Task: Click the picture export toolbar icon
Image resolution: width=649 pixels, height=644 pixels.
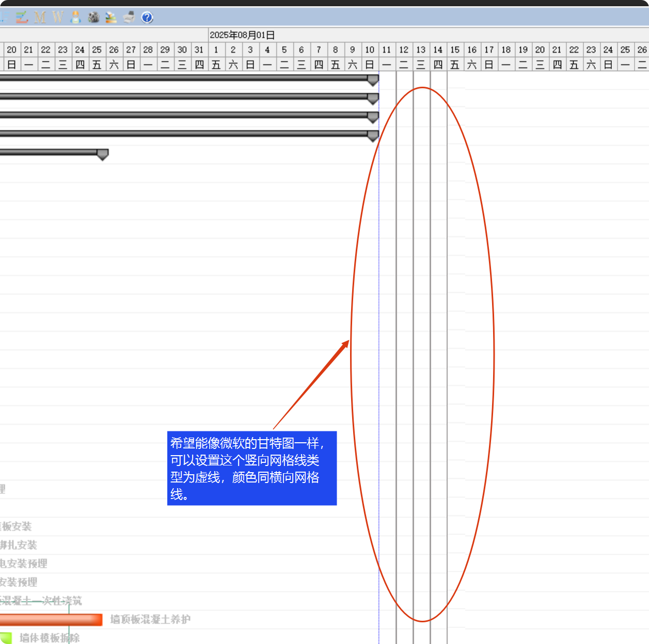Action: (111, 18)
